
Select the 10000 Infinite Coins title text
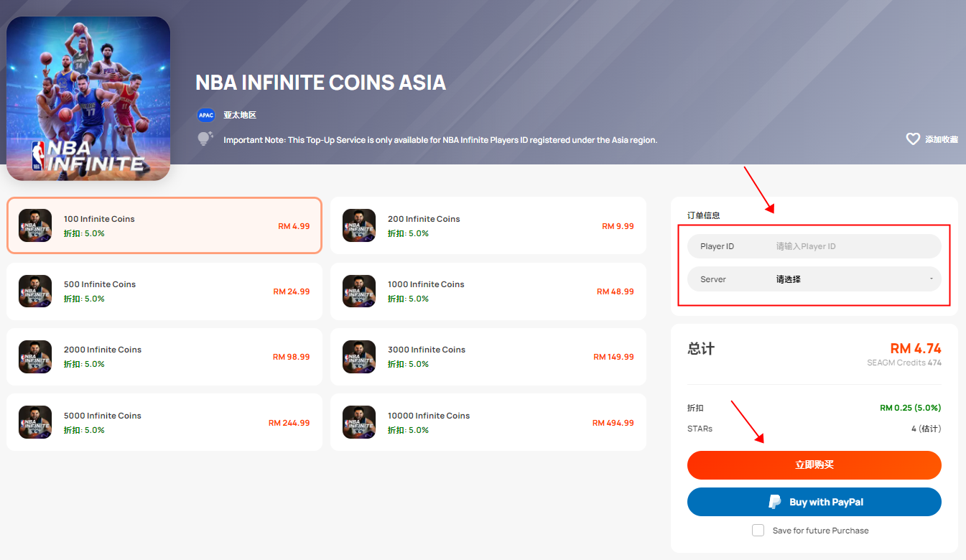[x=429, y=416]
